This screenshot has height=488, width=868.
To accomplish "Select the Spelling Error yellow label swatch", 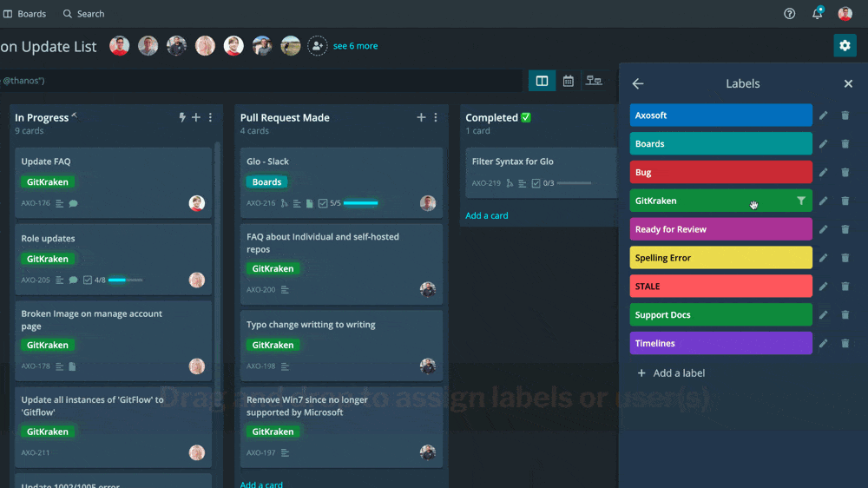I will pos(720,258).
